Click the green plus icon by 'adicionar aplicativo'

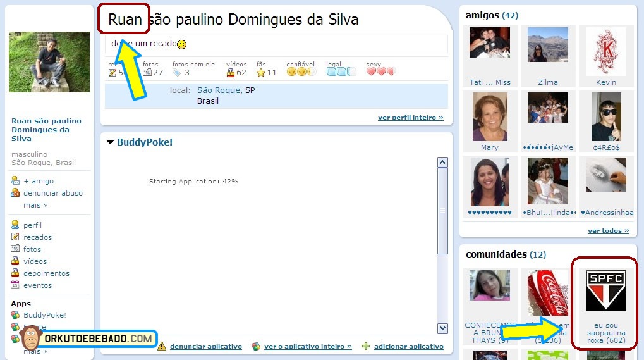[365, 346]
